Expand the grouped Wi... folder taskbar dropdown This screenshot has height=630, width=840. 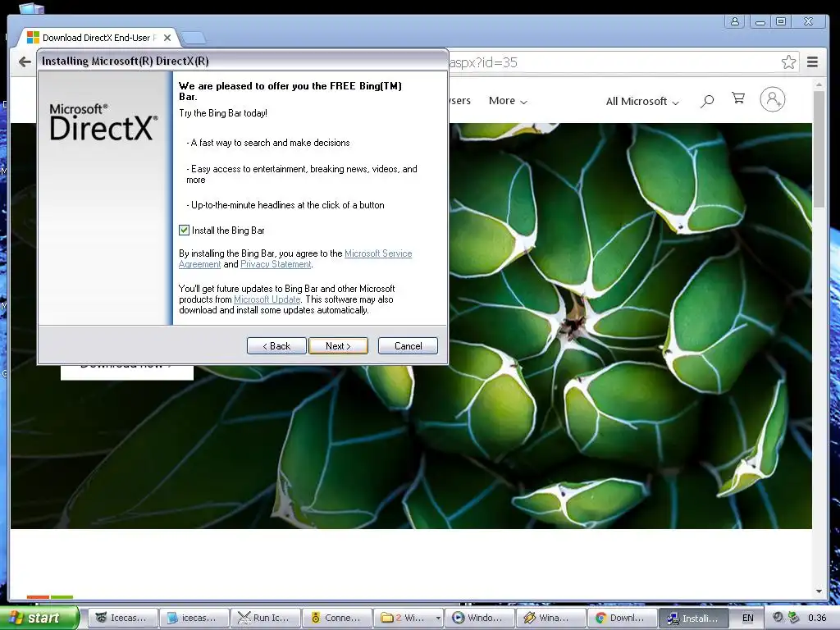pos(438,619)
